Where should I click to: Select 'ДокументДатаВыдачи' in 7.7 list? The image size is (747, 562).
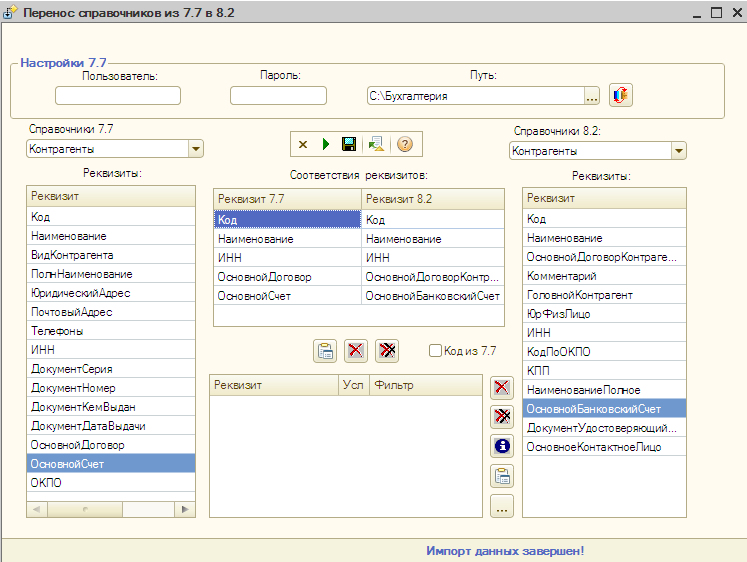tap(111, 426)
